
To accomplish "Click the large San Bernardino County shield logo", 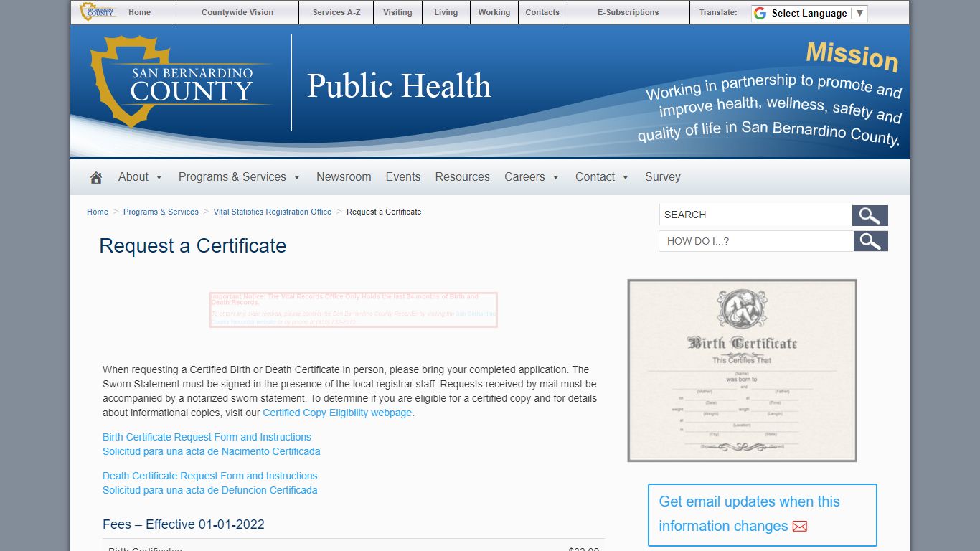I will pos(181,82).
